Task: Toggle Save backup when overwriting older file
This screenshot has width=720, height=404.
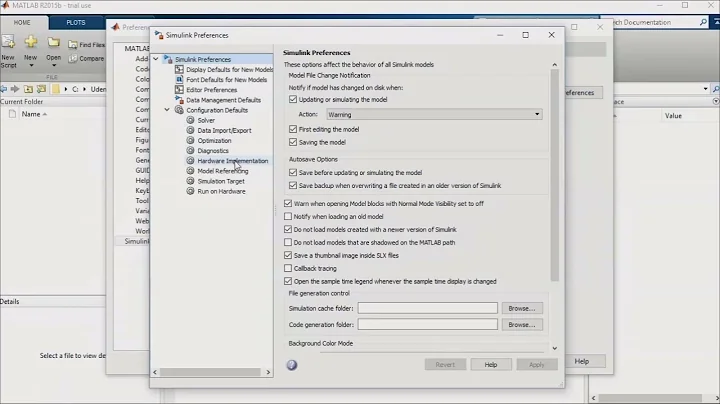Action: 293,185
